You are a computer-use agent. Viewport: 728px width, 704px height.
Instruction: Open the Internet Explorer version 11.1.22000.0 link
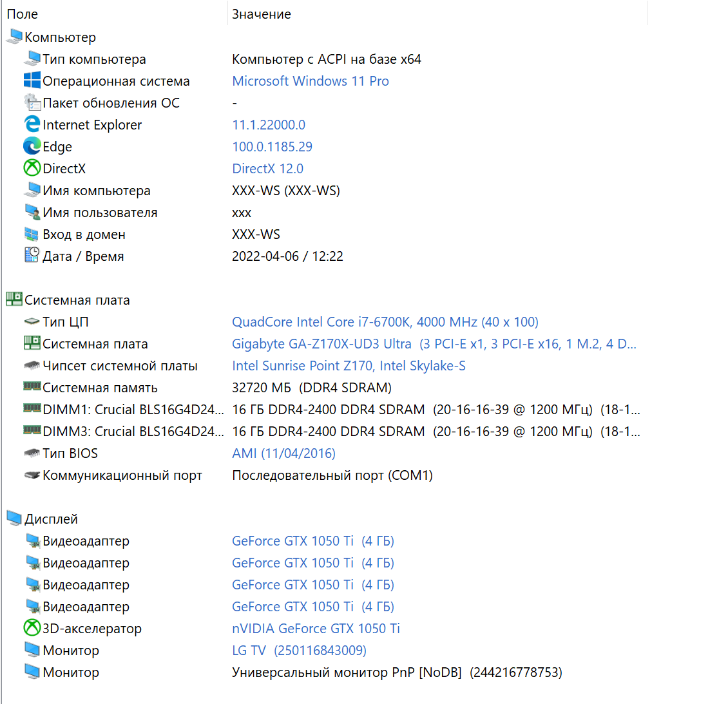click(269, 125)
